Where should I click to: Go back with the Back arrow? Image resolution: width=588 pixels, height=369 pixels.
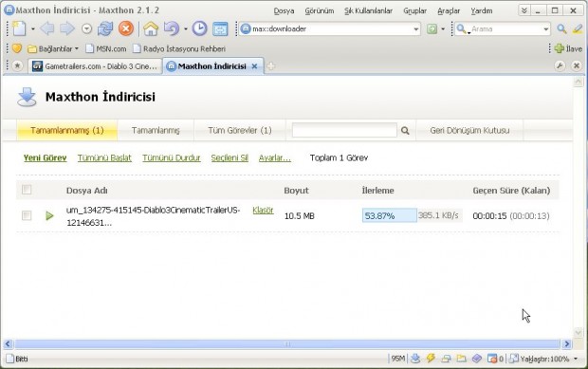tap(47, 28)
